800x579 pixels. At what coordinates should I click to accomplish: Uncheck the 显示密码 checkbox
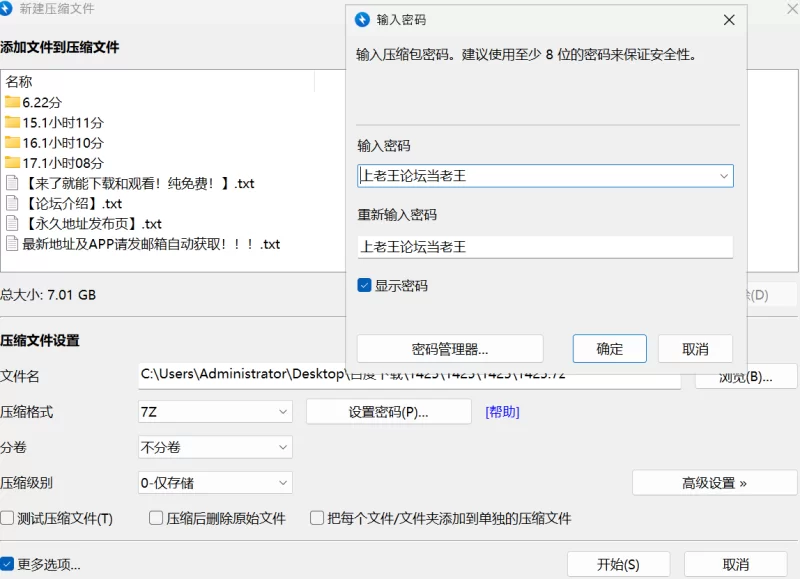[364, 285]
